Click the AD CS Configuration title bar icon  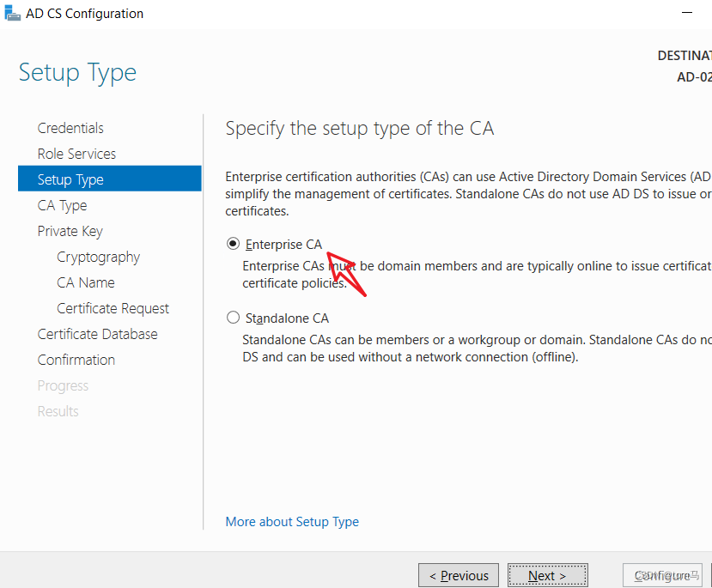tap(12, 13)
